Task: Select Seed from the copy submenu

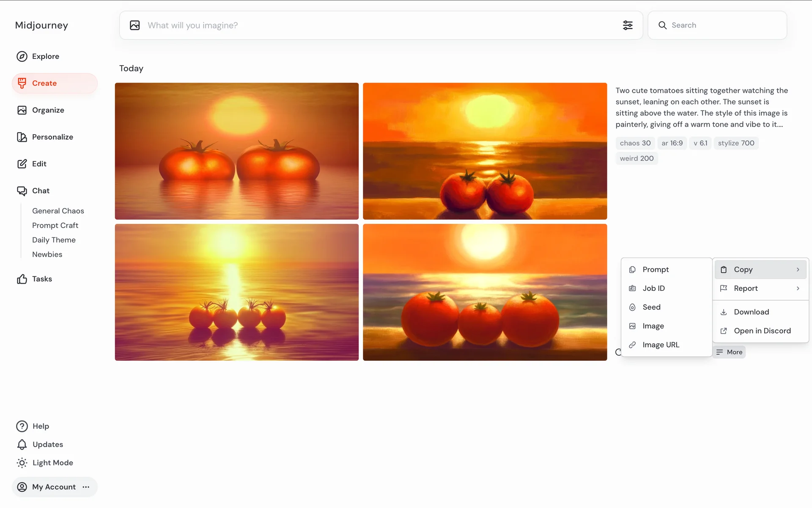Action: point(651,307)
